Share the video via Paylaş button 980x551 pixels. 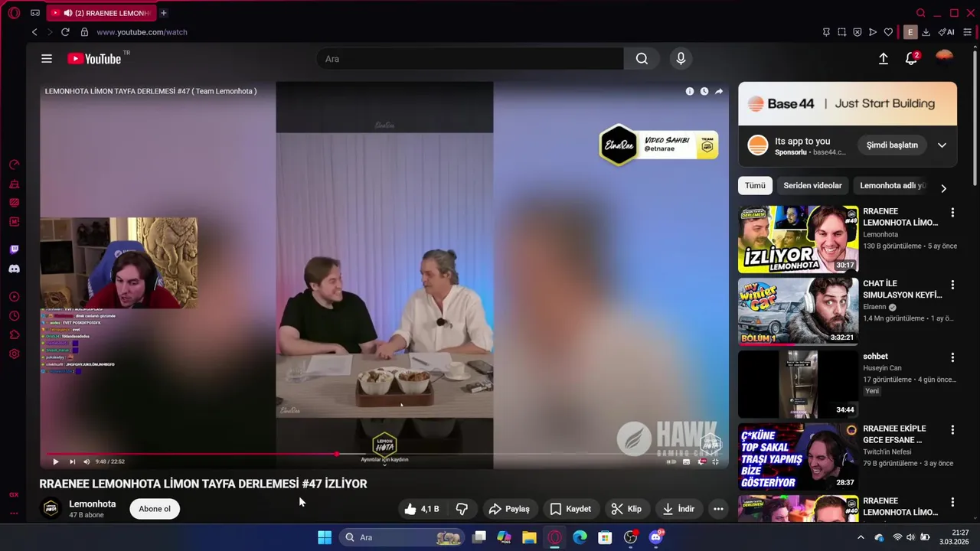tap(509, 509)
